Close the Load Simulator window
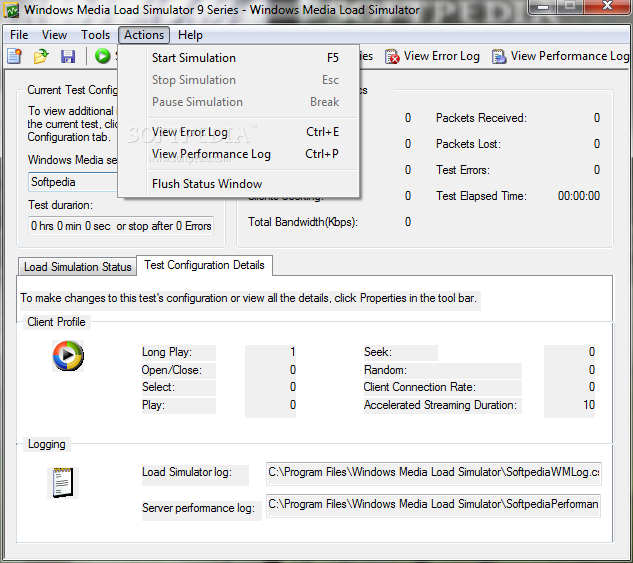The image size is (633, 563). coord(607,6)
